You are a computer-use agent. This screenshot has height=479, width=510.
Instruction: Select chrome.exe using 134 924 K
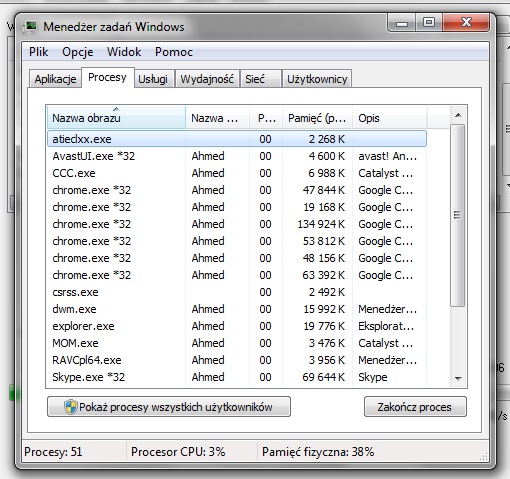pos(237,224)
